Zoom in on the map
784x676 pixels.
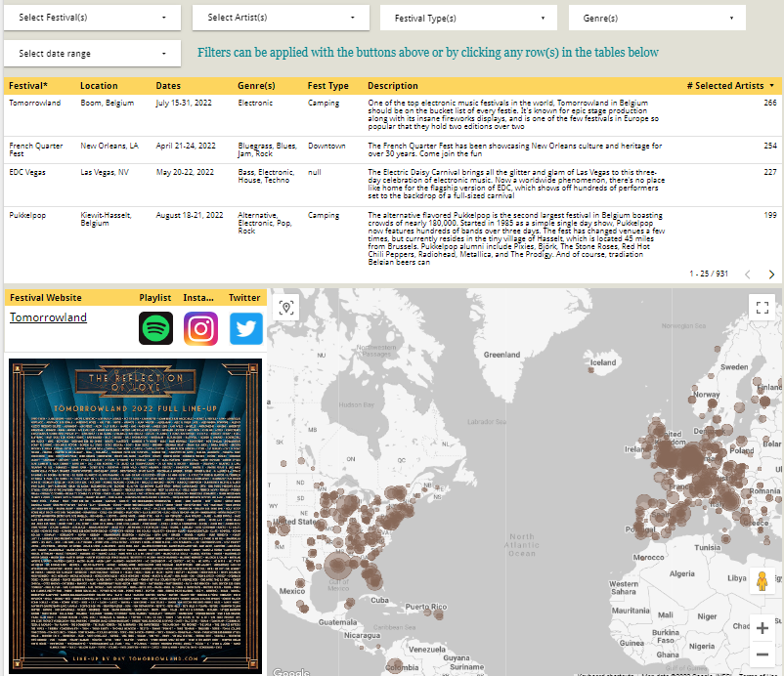(762, 628)
